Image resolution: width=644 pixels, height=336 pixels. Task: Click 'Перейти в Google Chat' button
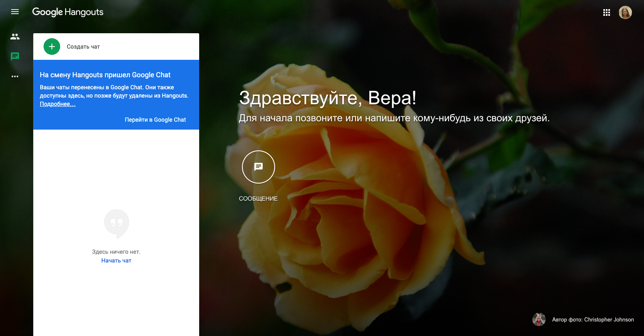156,120
